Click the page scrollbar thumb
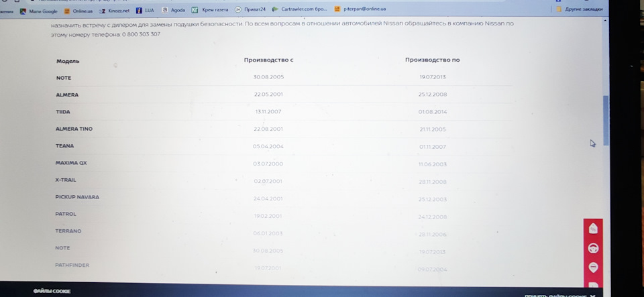Viewport: 644px width, 297px height. 606,121
